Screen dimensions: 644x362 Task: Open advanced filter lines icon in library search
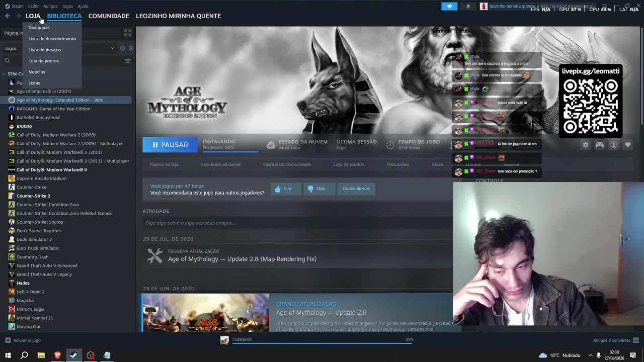(128, 61)
